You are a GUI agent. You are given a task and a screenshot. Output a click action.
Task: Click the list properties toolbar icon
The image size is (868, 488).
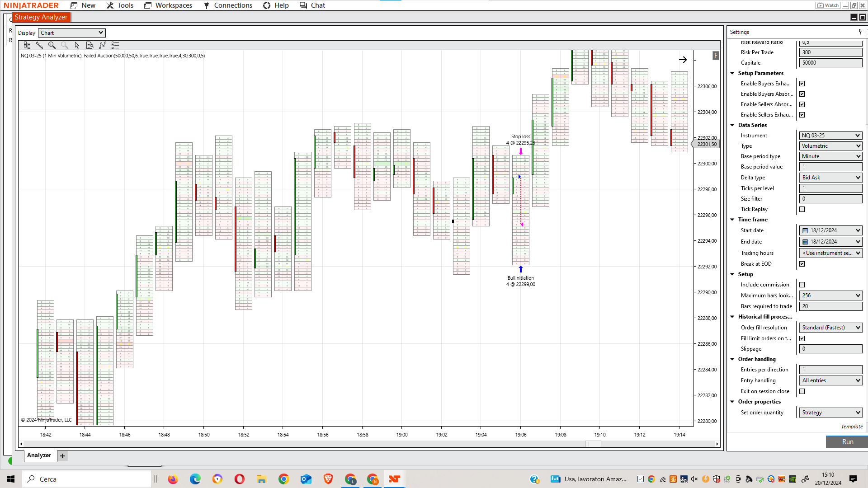click(x=115, y=45)
